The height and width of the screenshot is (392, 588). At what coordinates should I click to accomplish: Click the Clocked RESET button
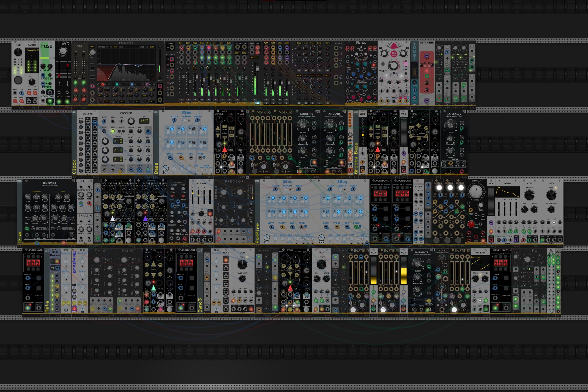pos(104,131)
